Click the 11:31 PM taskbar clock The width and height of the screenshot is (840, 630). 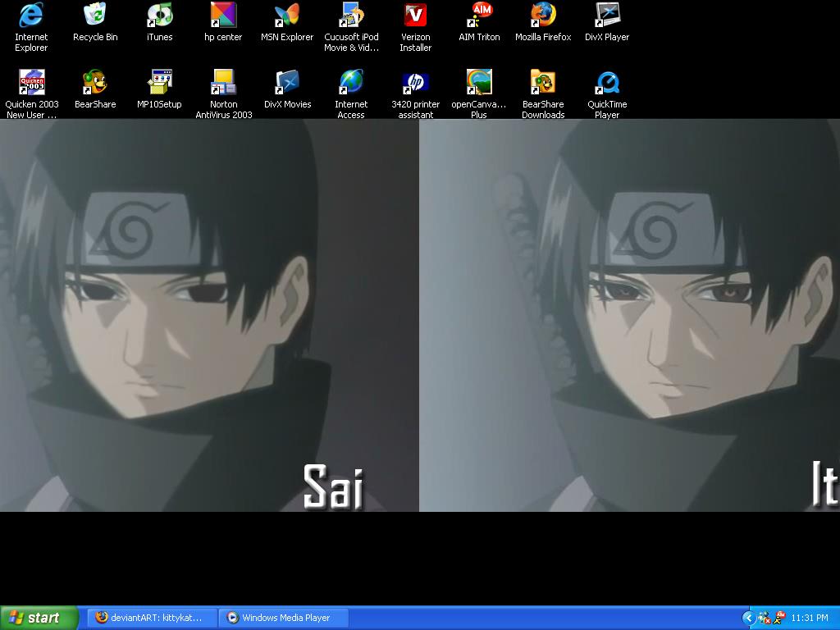(810, 619)
